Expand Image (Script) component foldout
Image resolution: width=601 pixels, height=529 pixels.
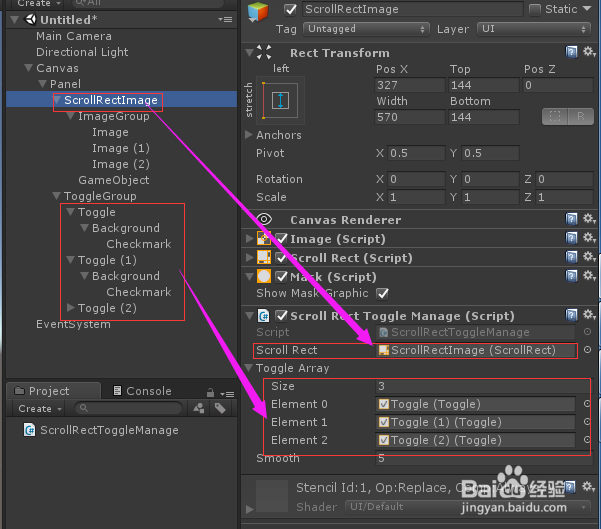point(250,238)
